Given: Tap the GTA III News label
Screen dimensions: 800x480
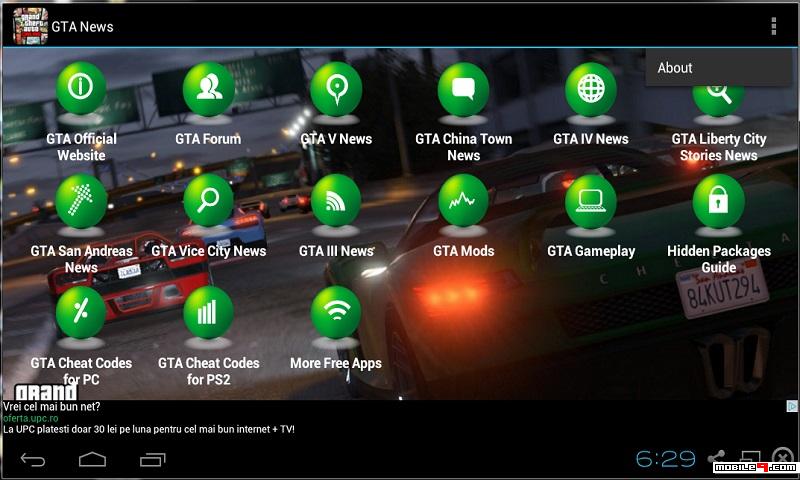Looking at the screenshot, I should pyautogui.click(x=336, y=251).
